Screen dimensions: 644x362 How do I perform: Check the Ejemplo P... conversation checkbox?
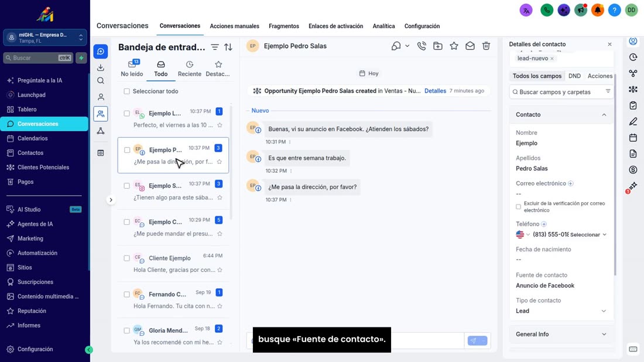(x=127, y=150)
